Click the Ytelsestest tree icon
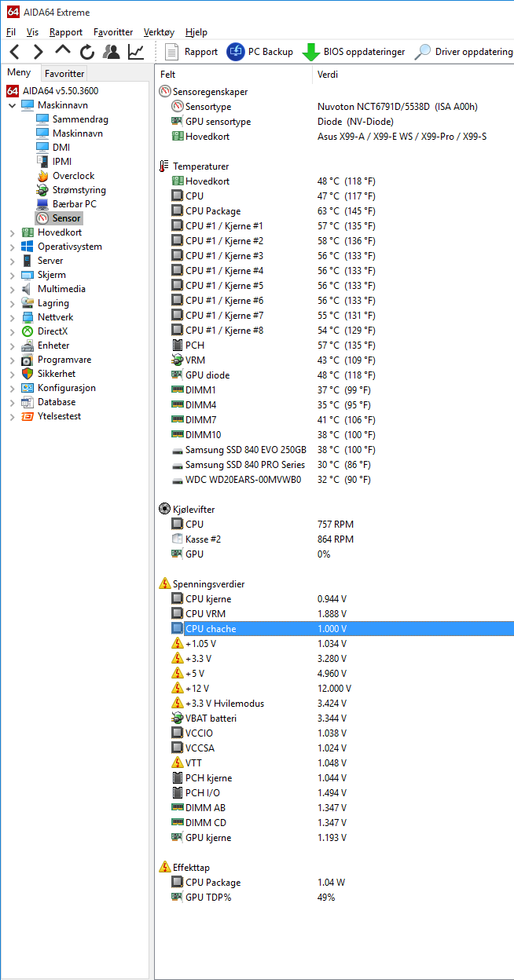Image resolution: width=514 pixels, height=980 pixels. (28, 416)
